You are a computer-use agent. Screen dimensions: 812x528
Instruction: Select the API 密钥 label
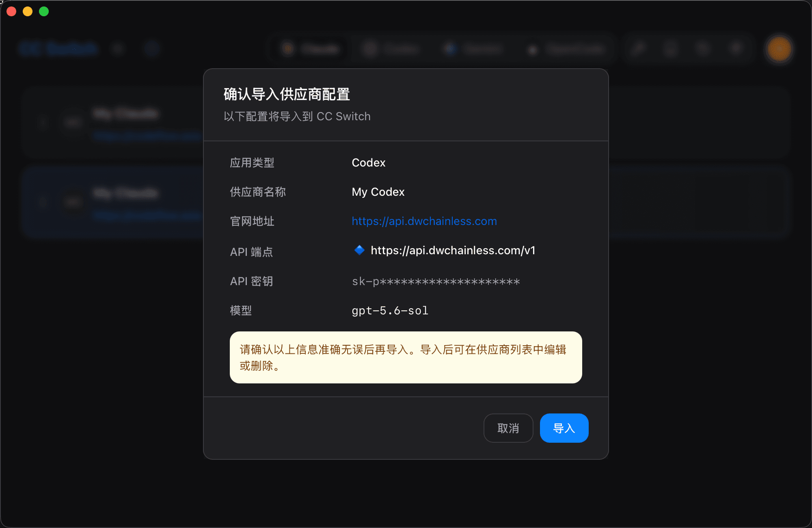[251, 281]
